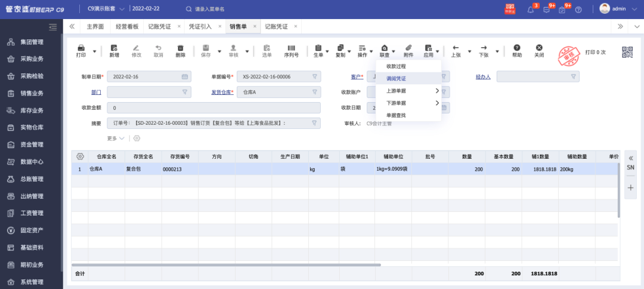Viewport: 644px width, 289px height.
Task: Click the 收款金额 input field
Action: tap(213, 108)
